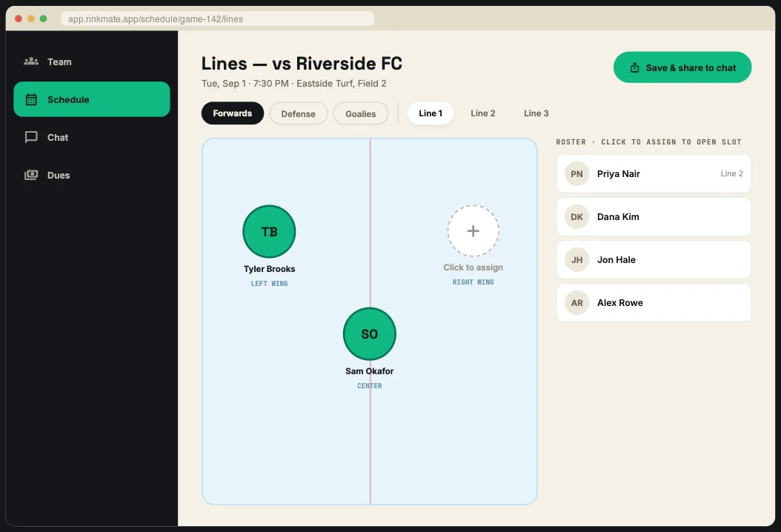Select the Line 2 tab

click(482, 113)
